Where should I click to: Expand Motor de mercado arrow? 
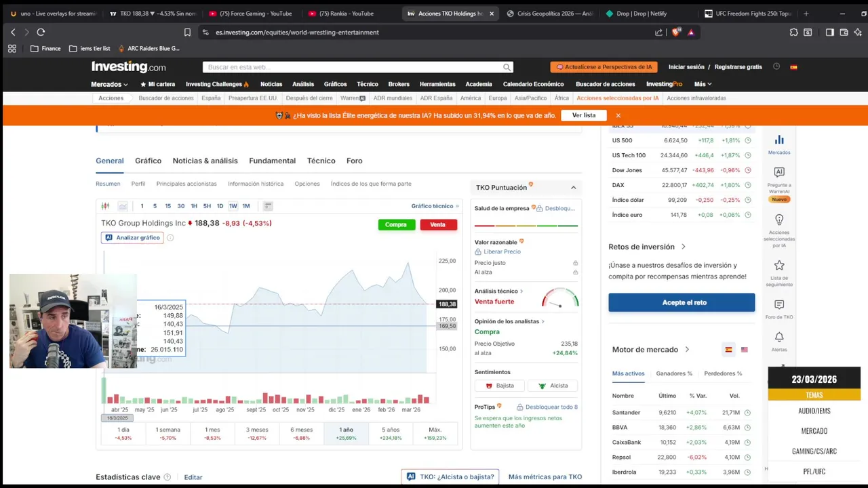pyautogui.click(x=687, y=350)
